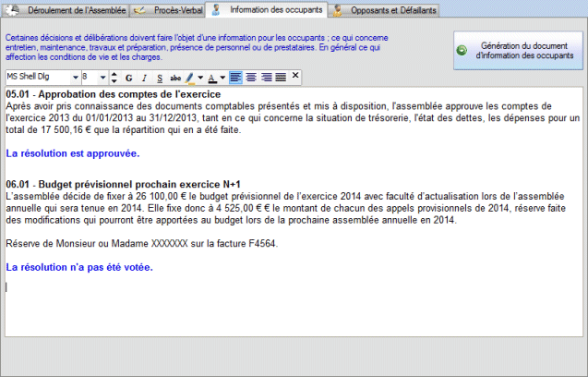The image size is (588, 377).
Task: Decrease font size with the down arrow
Action: [x=114, y=81]
